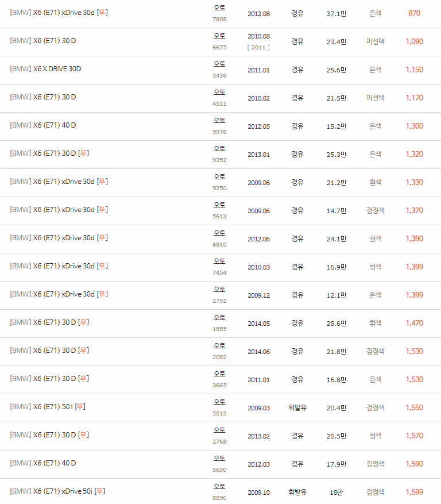Open X6 (E71) 40 D listing priced 1,590
Screen dimensions: 441x504
point(42,463)
